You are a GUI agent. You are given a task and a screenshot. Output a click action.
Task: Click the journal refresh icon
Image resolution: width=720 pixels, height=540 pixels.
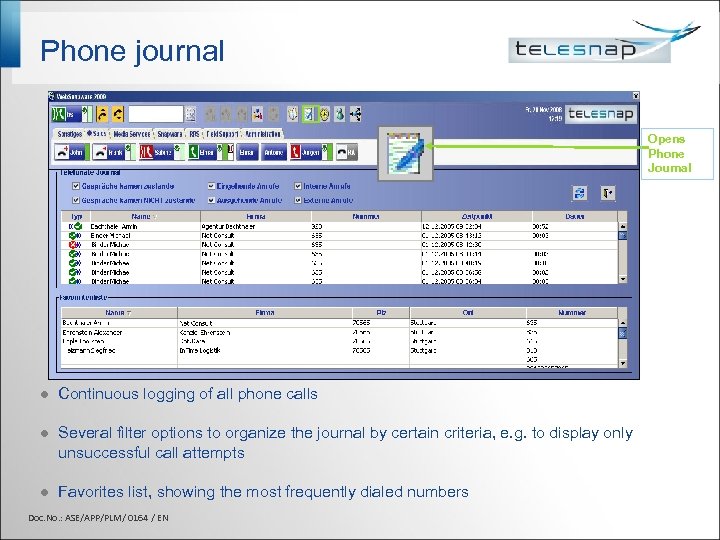point(580,193)
